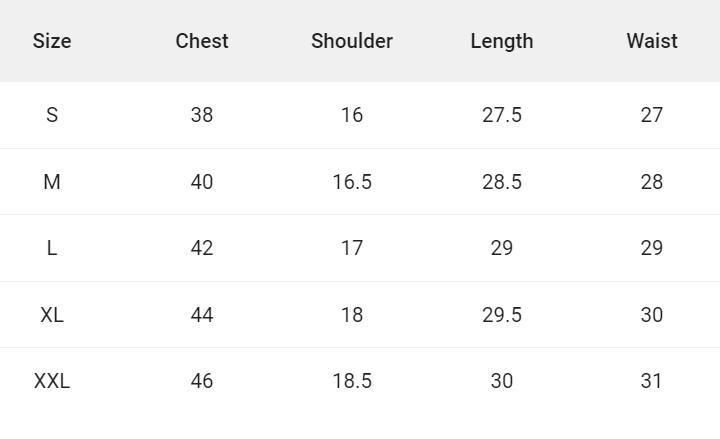Click the Chest column header
Image resolution: width=720 pixels, height=439 pixels.
[x=202, y=41]
